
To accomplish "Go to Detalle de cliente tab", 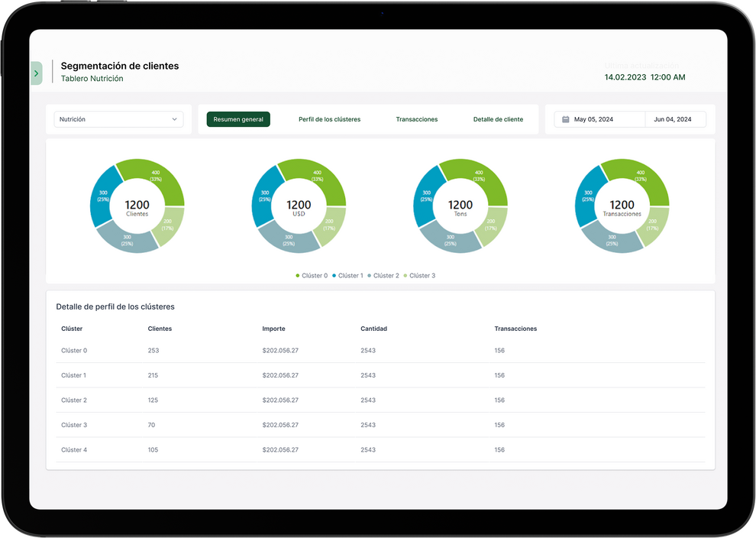I will 498,120.
